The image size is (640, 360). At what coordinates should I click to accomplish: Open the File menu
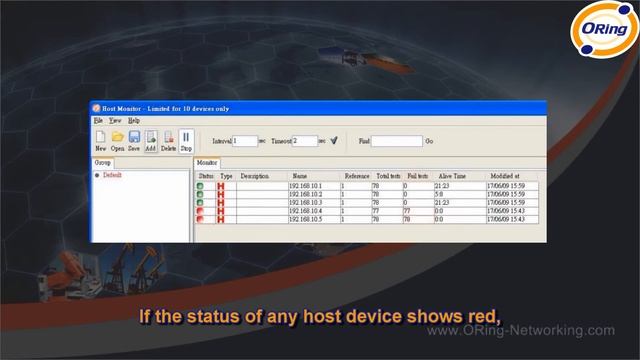[98, 120]
